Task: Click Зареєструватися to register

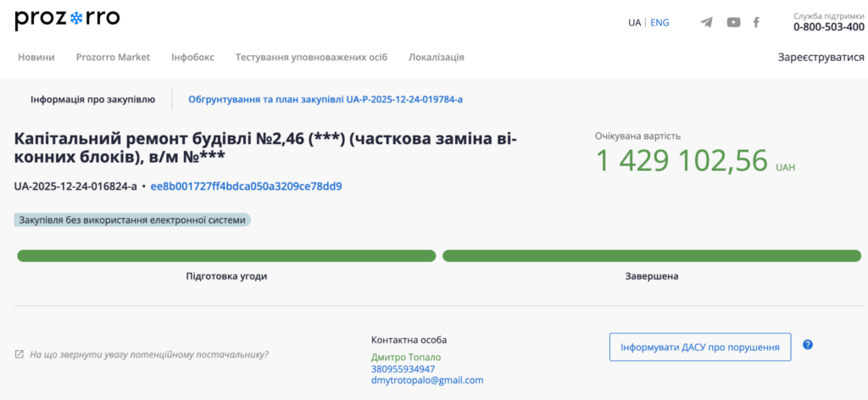Action: (x=821, y=57)
